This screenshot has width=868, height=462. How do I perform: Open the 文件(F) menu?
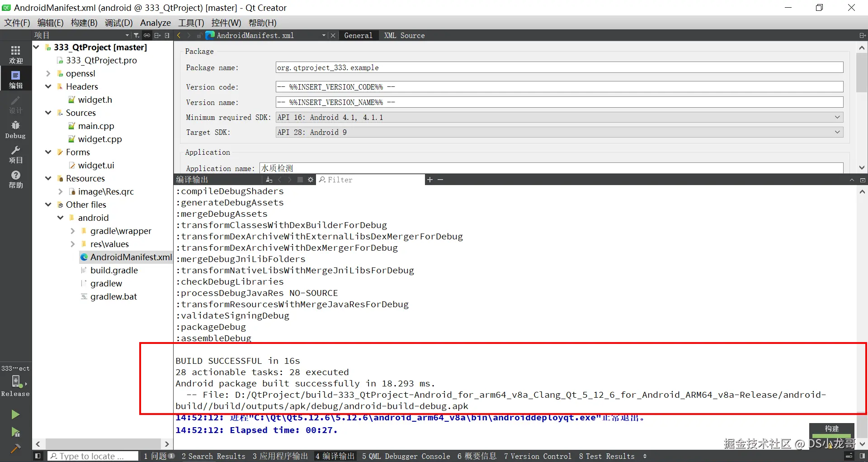pos(17,23)
